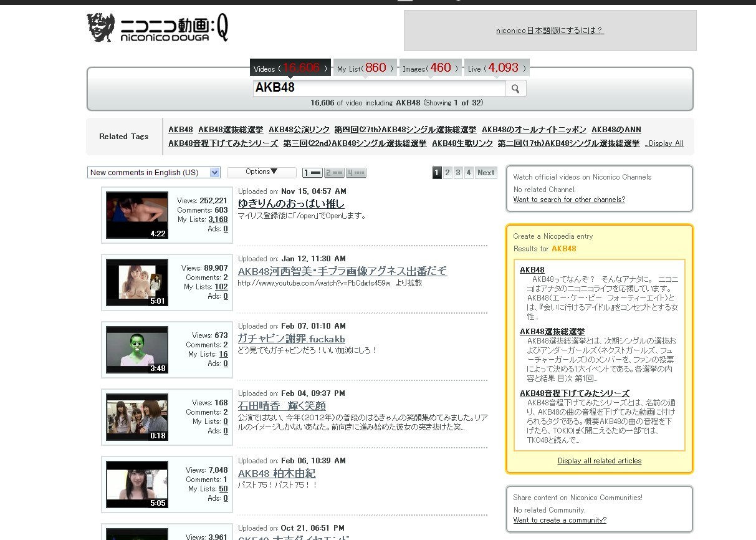
Task: Click the AKB48選抜総選挙 related tag
Action: (x=231, y=130)
